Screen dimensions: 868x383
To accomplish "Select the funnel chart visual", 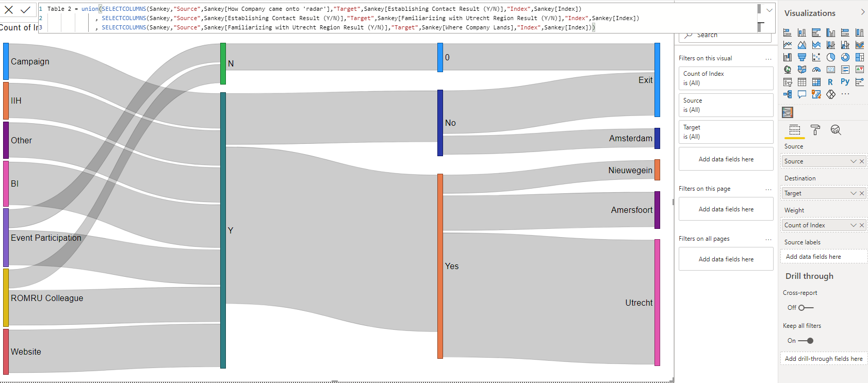I will coord(802,57).
